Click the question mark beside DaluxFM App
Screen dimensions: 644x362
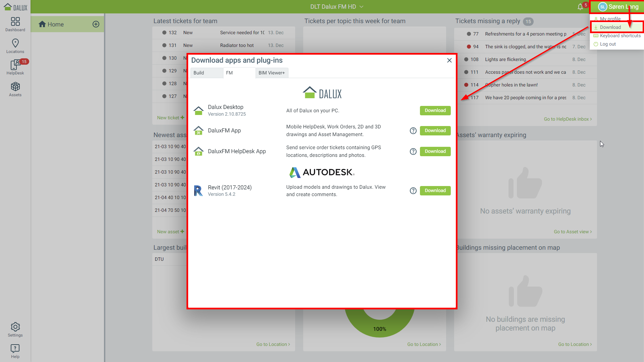pos(413,130)
